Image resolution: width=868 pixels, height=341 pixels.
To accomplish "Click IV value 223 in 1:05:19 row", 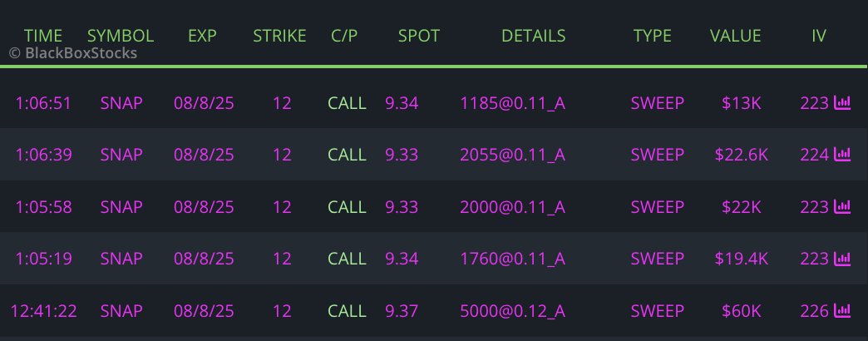I will click(x=814, y=259).
